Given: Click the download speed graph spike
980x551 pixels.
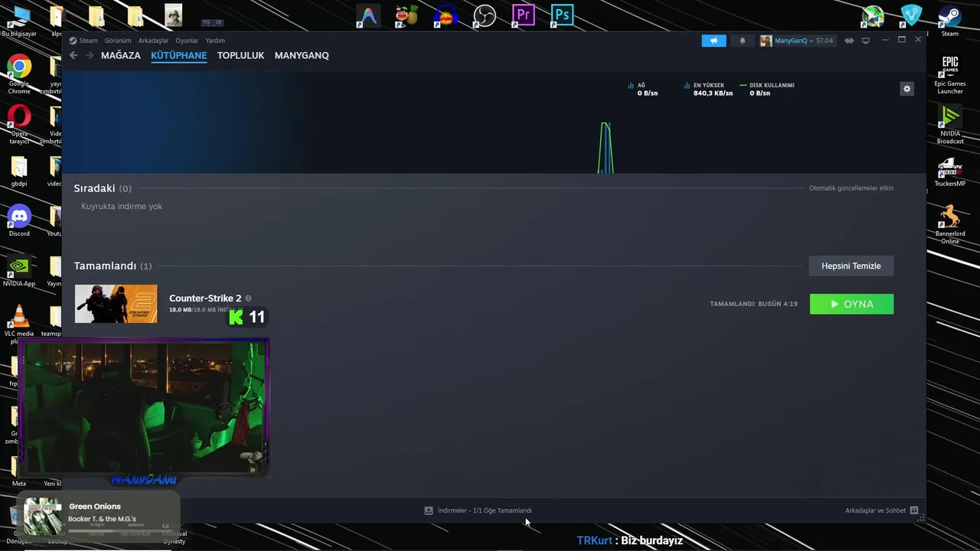Looking at the screenshot, I should pos(606,148).
